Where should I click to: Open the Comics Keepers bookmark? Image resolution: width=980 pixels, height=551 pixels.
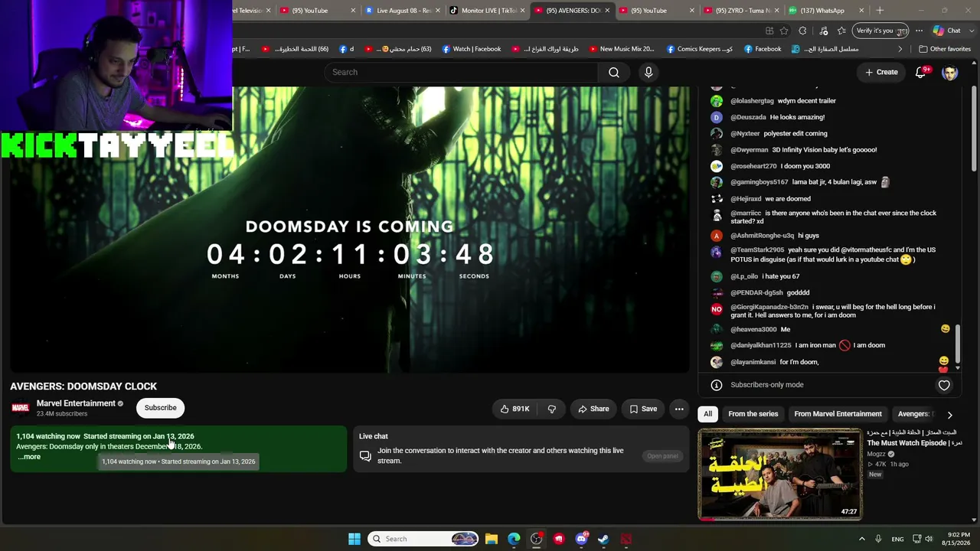click(x=700, y=49)
